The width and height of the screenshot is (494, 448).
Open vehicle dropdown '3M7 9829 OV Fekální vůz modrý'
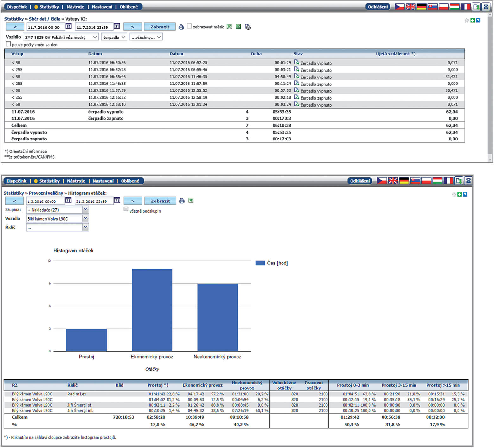point(61,37)
